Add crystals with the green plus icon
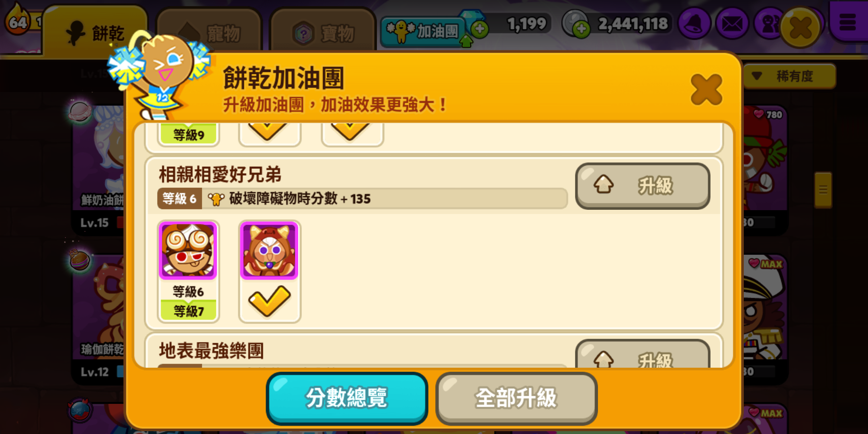This screenshot has height=434, width=868. coord(479,29)
